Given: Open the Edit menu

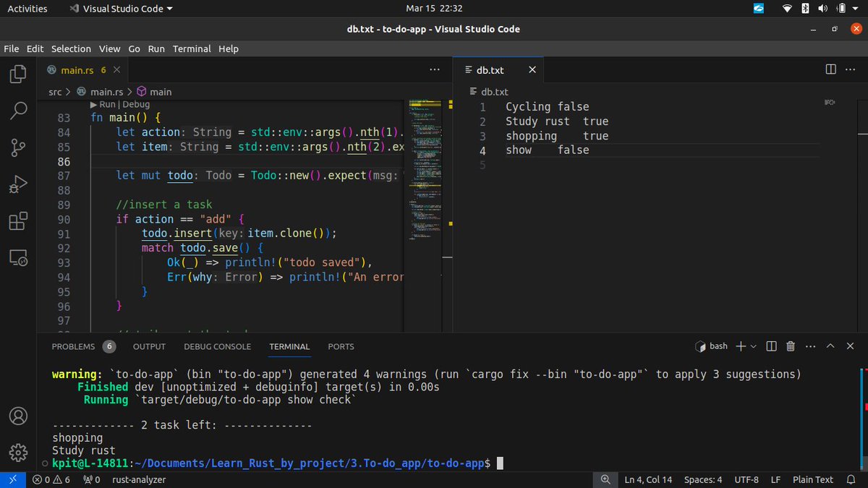Looking at the screenshot, I should [35, 48].
